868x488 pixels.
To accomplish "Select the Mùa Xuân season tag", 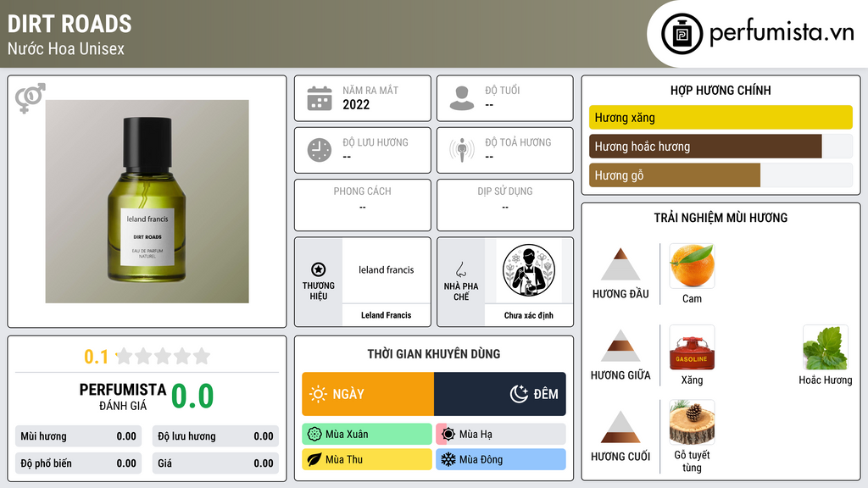I will tap(367, 435).
